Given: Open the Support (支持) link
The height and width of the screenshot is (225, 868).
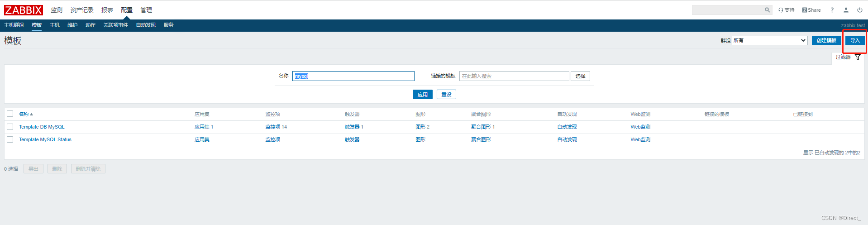Looking at the screenshot, I should [787, 10].
